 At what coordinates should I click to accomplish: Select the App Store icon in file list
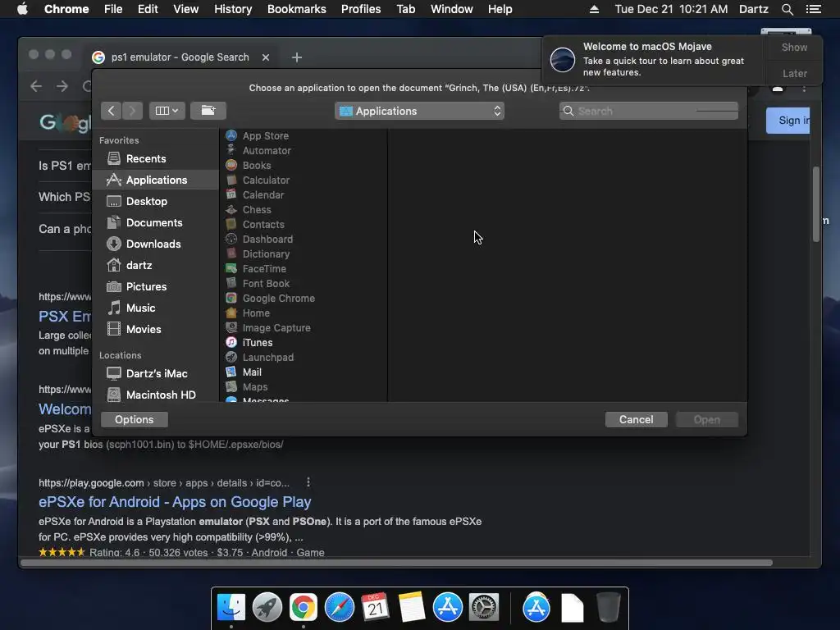point(231,135)
